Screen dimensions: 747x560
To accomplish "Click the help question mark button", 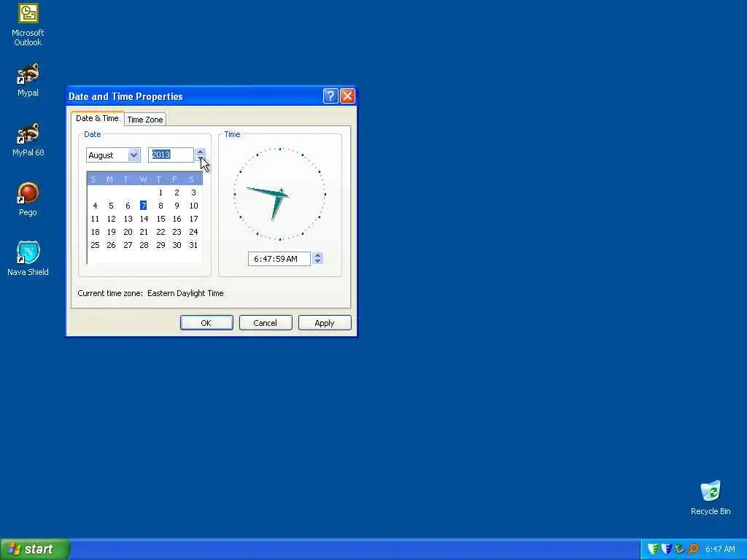I will click(330, 96).
